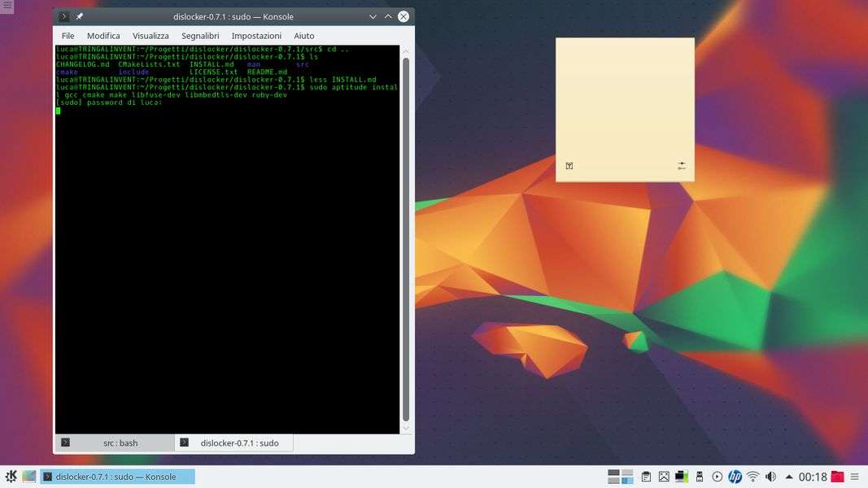Image resolution: width=868 pixels, height=488 pixels.
Task: Click the show desktop icon beside launcher
Action: click(29, 477)
